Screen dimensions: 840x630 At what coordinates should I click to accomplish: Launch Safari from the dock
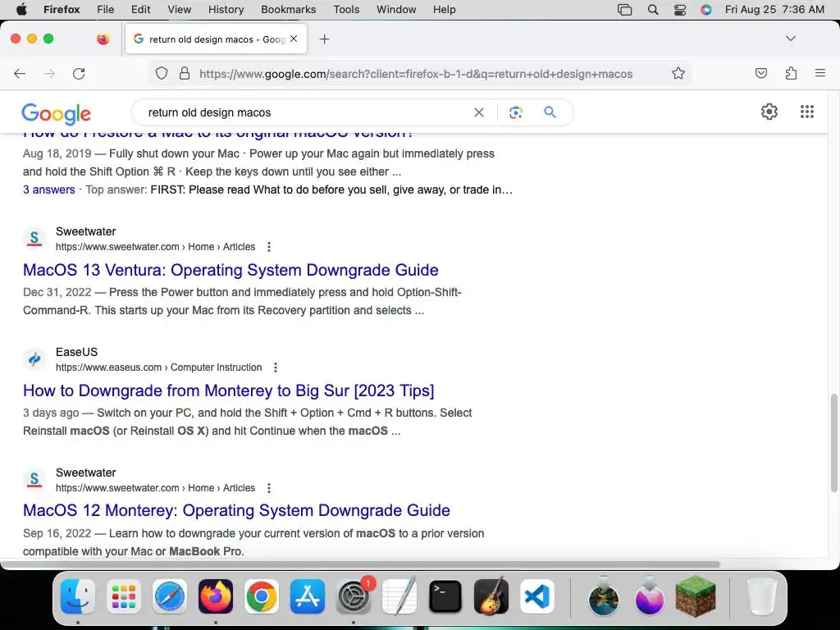(x=170, y=596)
